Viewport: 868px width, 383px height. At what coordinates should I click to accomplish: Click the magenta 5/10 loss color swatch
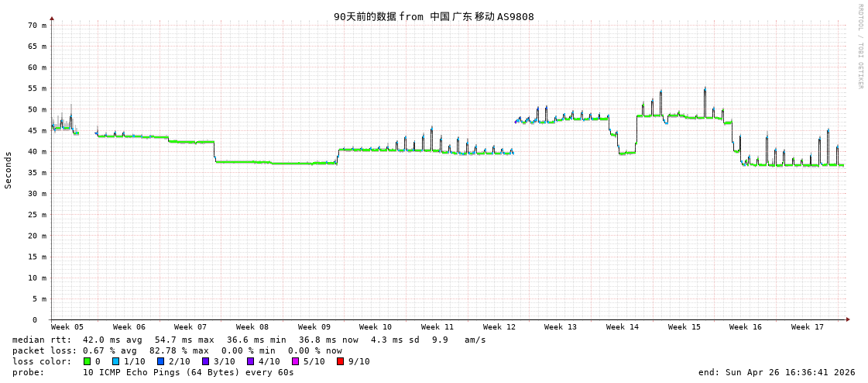pos(296,361)
